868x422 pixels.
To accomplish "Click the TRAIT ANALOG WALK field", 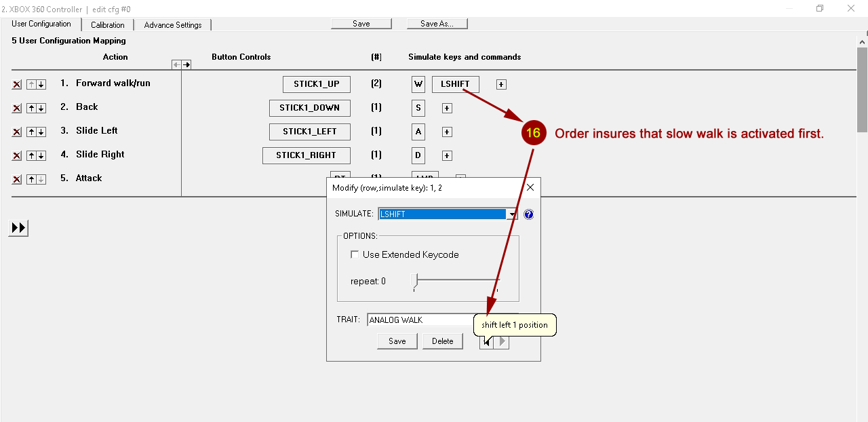I will click(420, 320).
